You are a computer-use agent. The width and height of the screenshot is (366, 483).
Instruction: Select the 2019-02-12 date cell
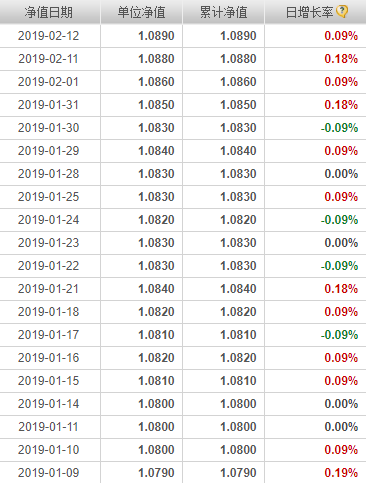pos(49,36)
